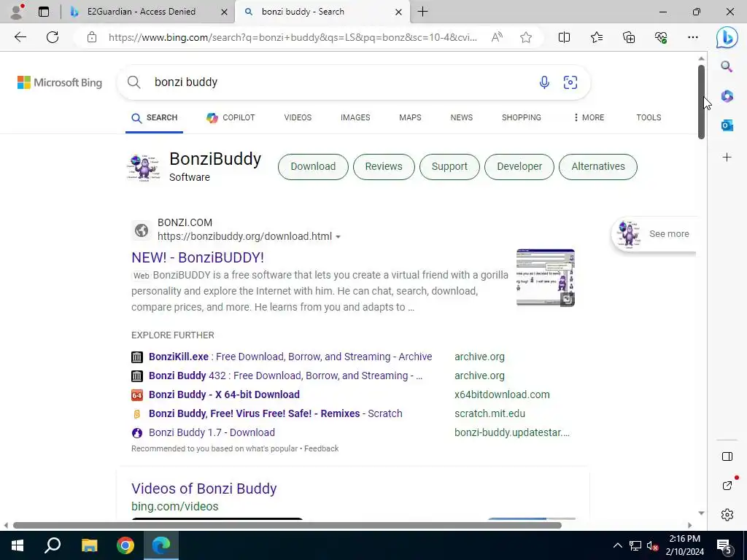Screen dimensions: 747x560
Task: Open the Videos of Bonzi Buddy heading
Action: [204, 489]
